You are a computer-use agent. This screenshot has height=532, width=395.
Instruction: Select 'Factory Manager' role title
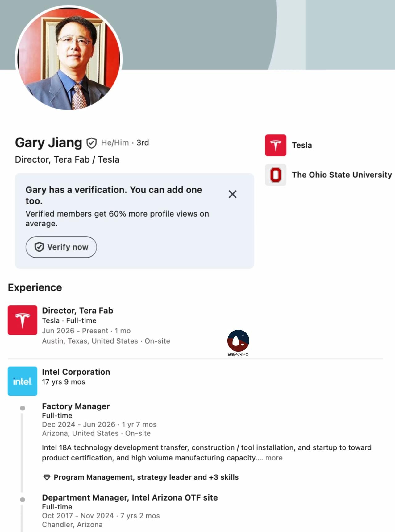pyautogui.click(x=76, y=406)
